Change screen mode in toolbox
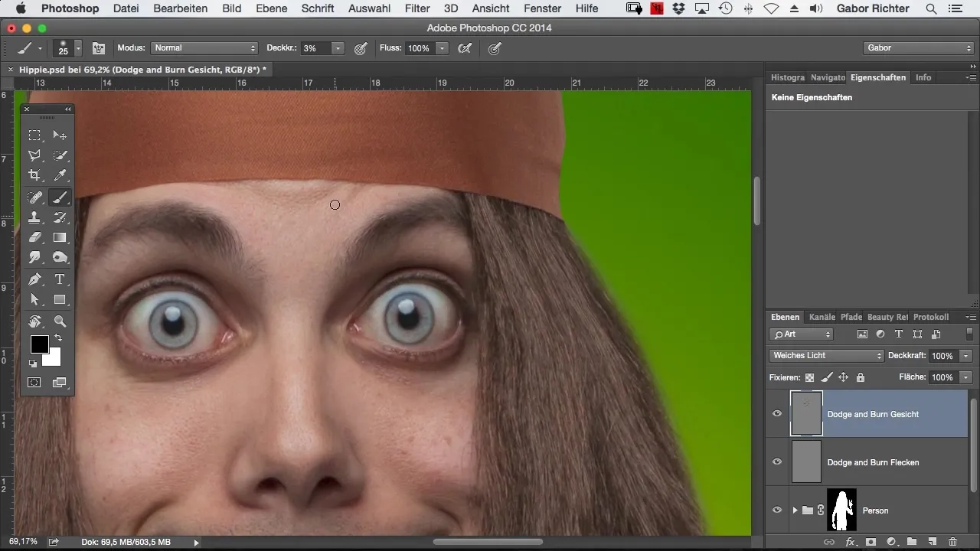 coord(60,382)
